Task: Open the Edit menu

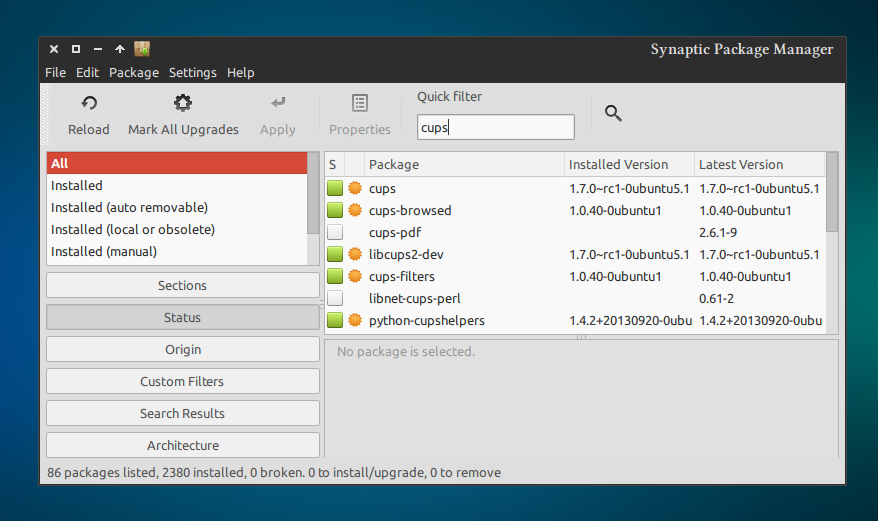Action: tap(87, 73)
